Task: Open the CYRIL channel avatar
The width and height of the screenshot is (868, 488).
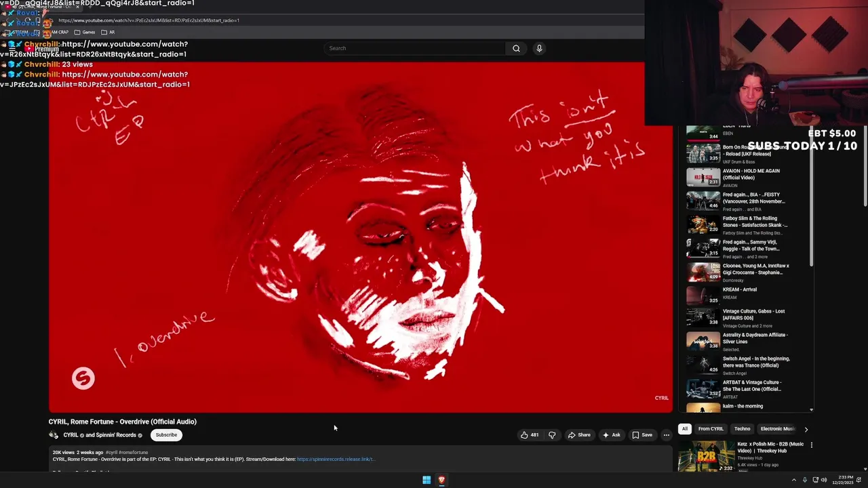Action: click(x=54, y=435)
